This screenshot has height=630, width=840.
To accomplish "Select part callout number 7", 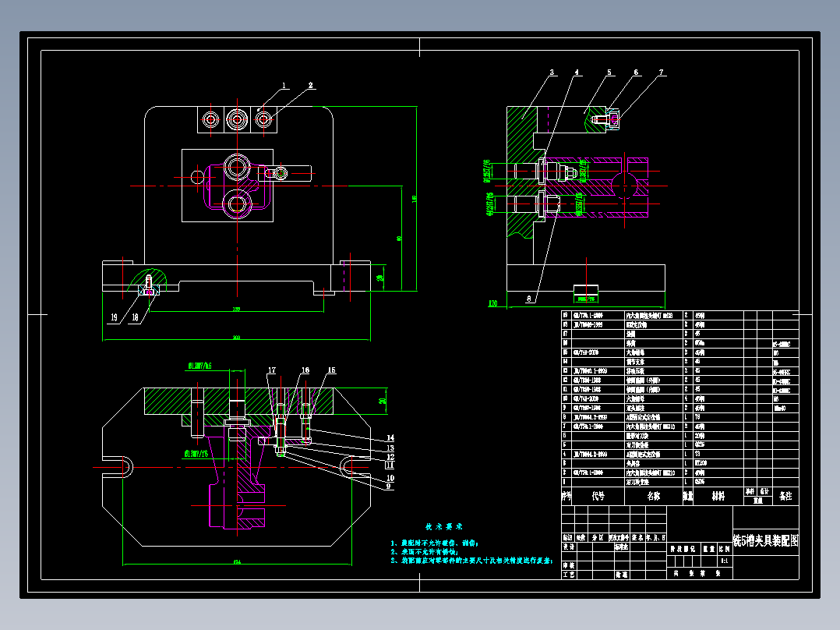I will coord(661,72).
